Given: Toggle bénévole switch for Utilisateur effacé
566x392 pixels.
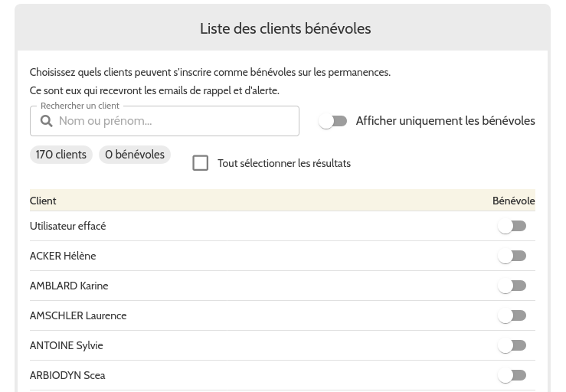Looking at the screenshot, I should click(x=512, y=226).
